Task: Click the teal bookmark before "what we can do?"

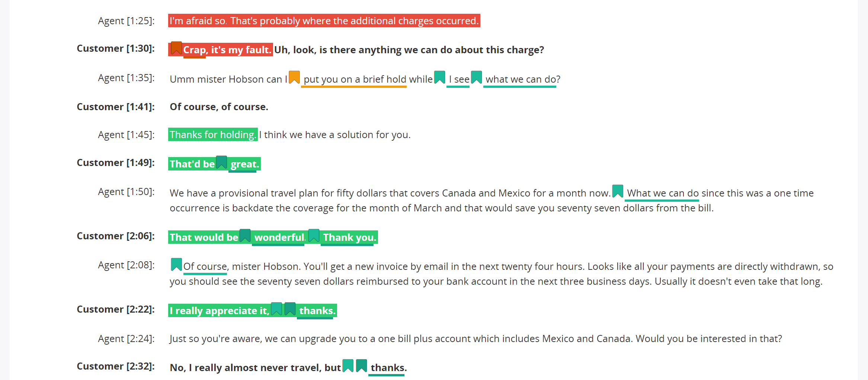Action: point(477,77)
